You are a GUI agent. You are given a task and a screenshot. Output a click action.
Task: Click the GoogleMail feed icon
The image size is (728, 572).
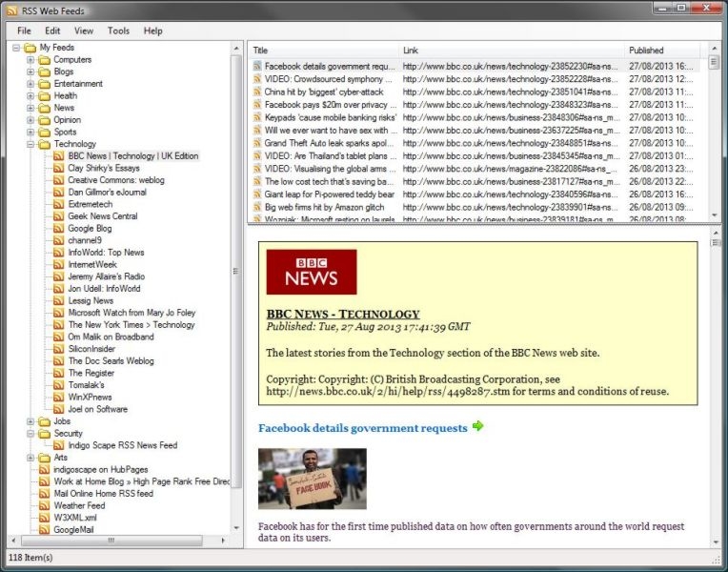pos(45,530)
